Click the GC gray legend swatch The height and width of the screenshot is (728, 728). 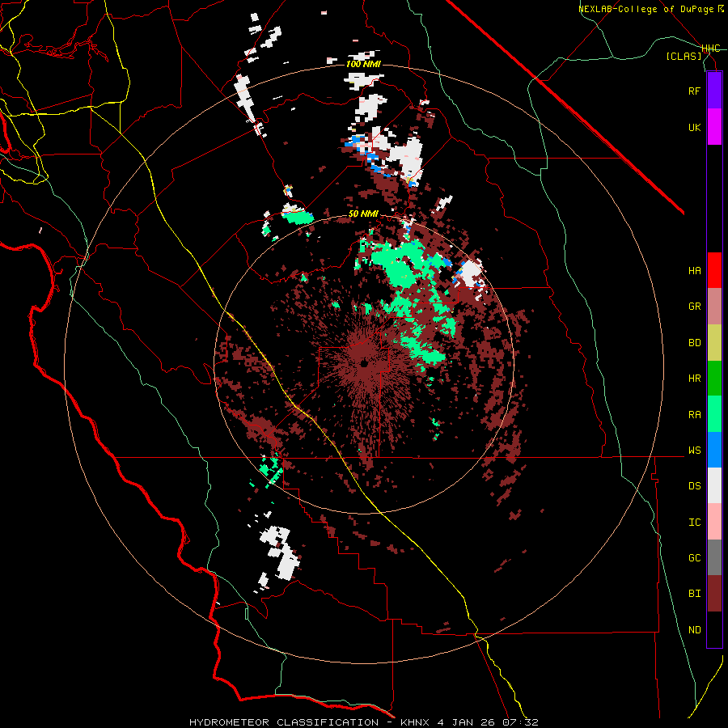[714, 557]
